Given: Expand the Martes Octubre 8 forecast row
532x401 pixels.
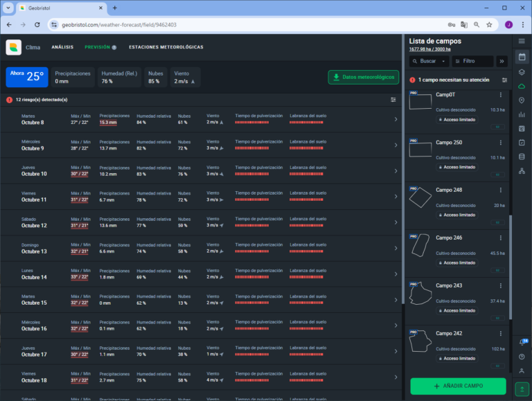Looking at the screenshot, I should click(x=396, y=120).
